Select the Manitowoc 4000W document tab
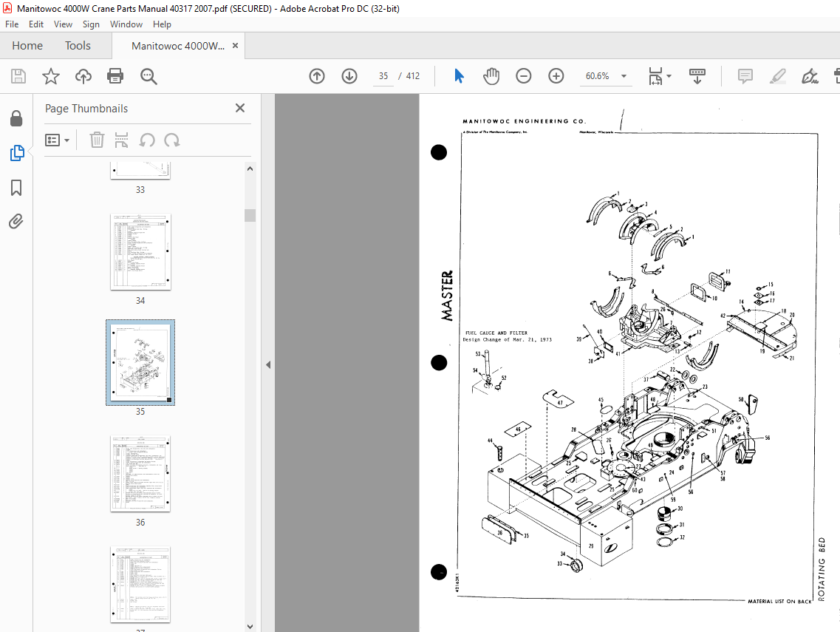840x632 pixels. click(178, 46)
